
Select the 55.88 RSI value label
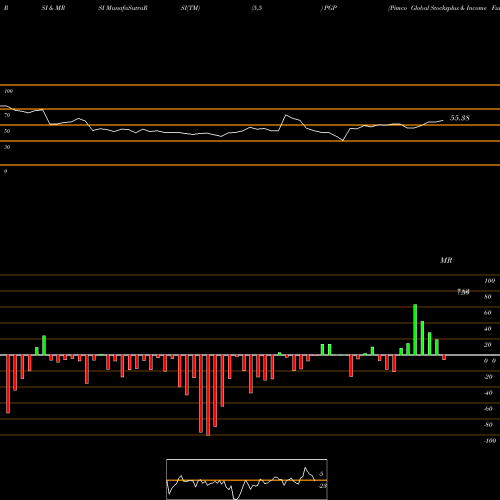click(x=460, y=118)
